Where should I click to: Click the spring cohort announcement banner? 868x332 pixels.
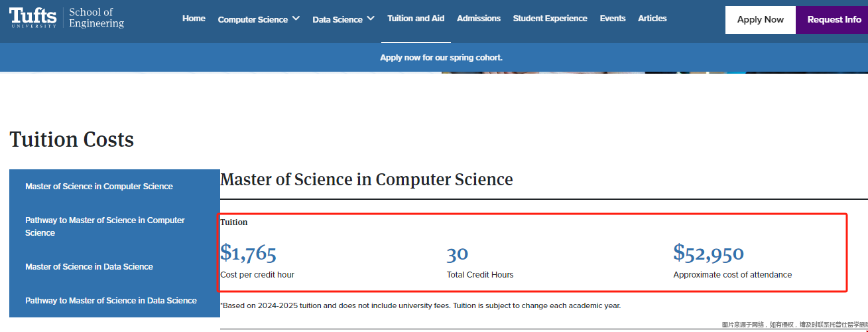click(441, 58)
